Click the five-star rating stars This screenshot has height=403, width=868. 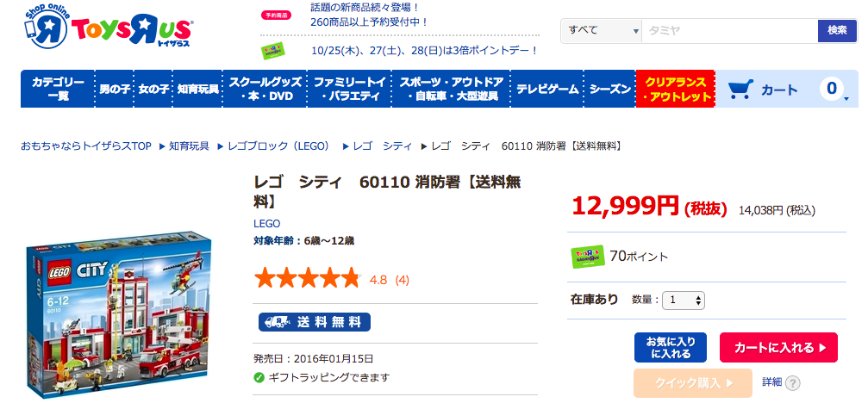click(x=307, y=279)
